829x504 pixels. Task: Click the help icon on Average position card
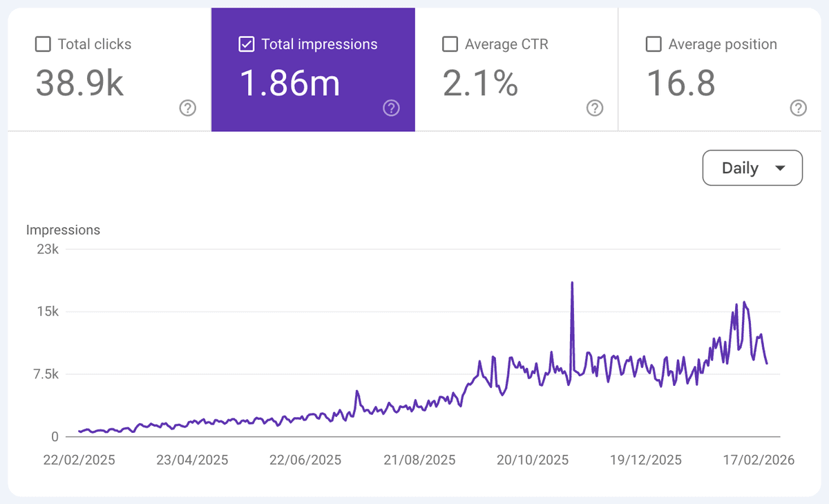798,108
